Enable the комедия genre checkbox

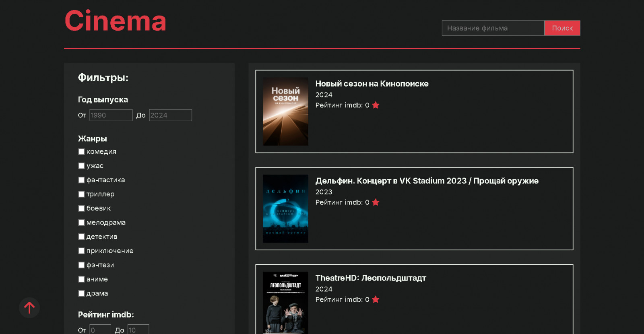pyautogui.click(x=81, y=152)
